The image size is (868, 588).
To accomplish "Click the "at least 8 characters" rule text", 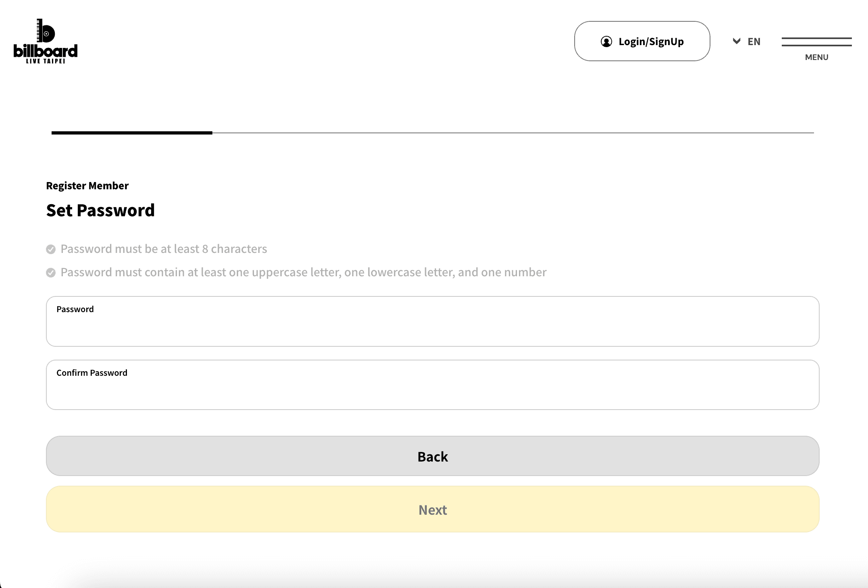I will (164, 249).
